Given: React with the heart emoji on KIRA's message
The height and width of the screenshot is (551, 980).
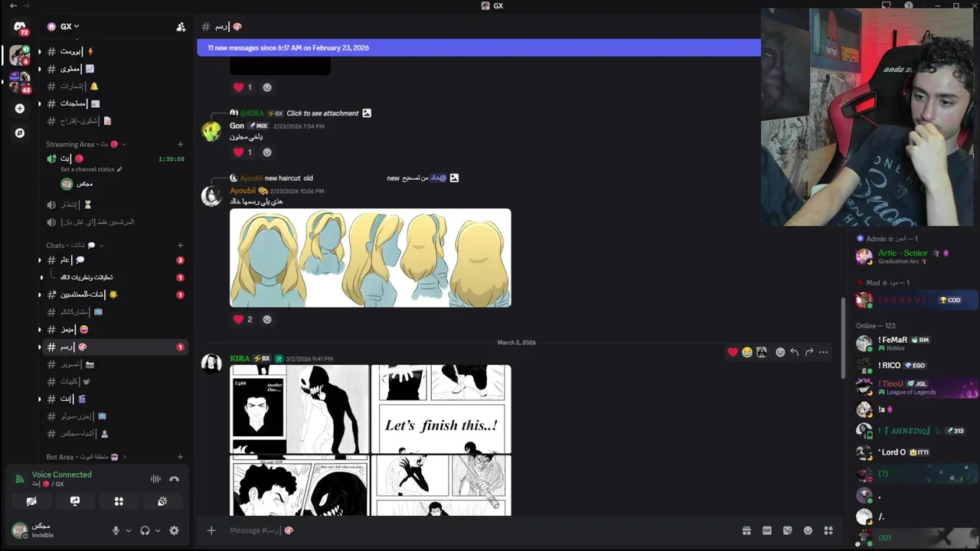Looking at the screenshot, I should click(733, 352).
